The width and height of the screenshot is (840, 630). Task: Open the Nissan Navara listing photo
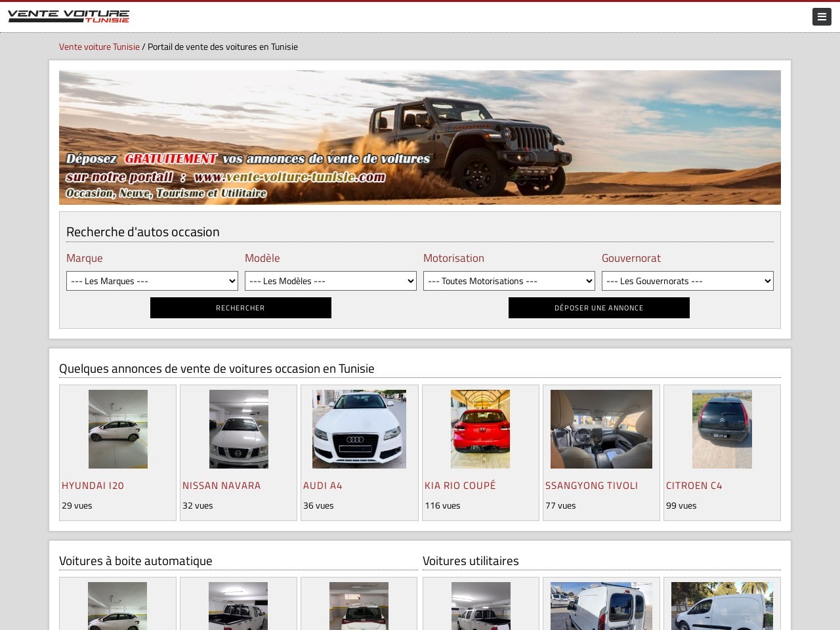point(239,429)
